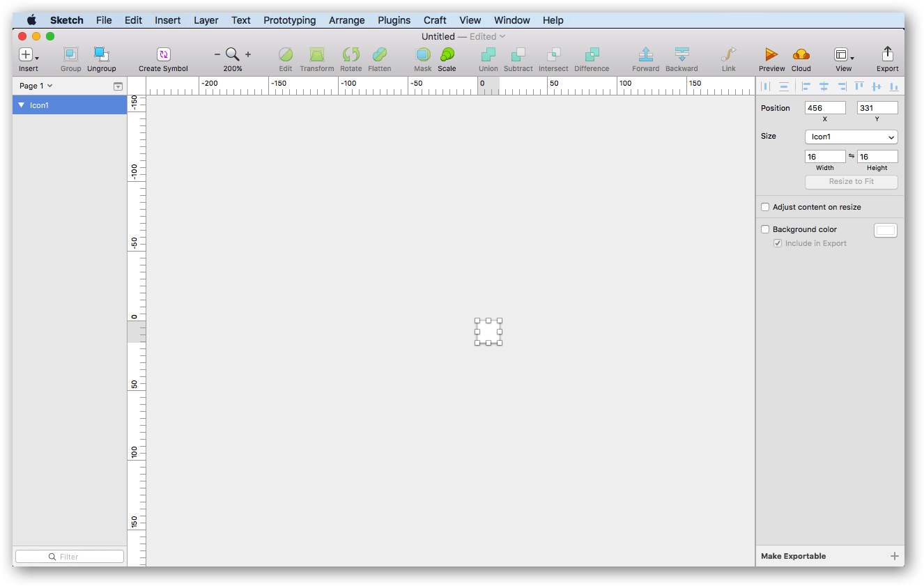
Task: Disable Include in Export
Action: coord(778,243)
